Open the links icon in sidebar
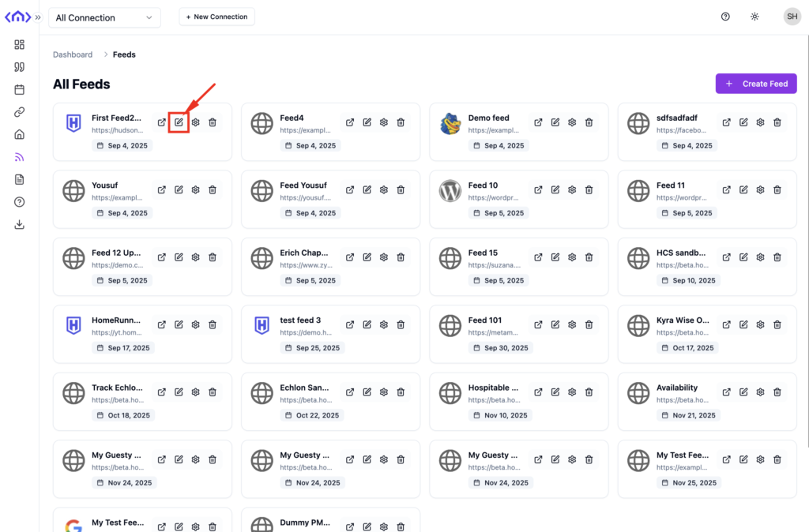809x532 pixels. point(20,112)
